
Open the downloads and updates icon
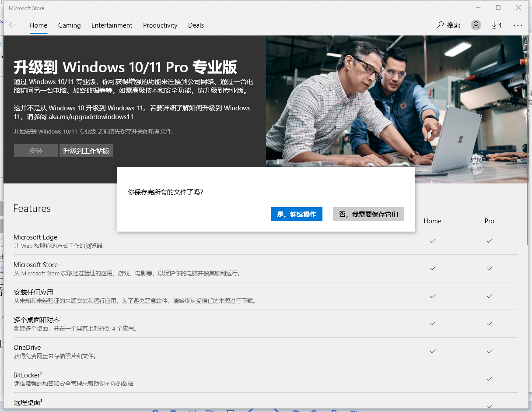click(x=497, y=25)
